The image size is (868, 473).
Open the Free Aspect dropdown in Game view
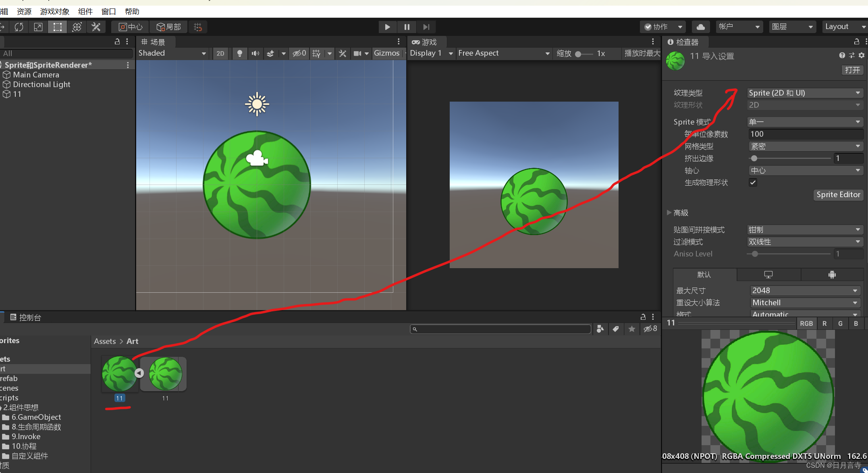click(503, 53)
